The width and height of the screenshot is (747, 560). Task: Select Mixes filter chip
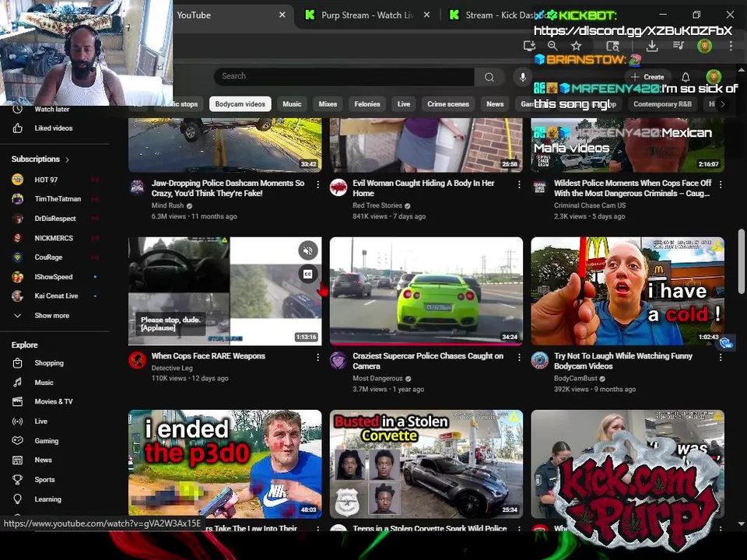(328, 103)
